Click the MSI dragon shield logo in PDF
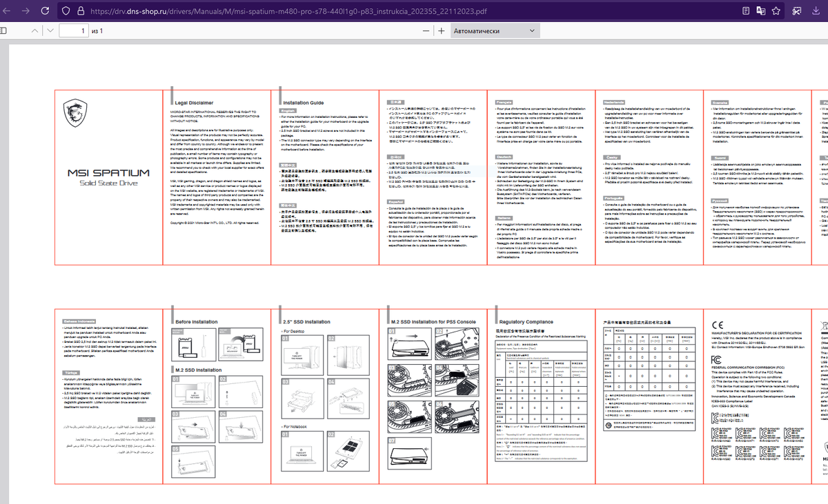 tap(75, 112)
